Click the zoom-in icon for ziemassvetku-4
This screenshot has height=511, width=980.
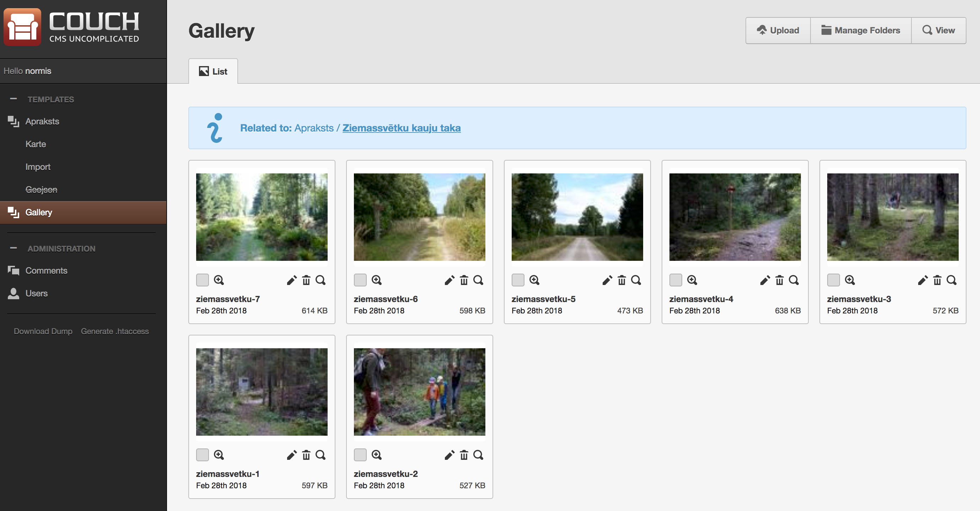(693, 280)
